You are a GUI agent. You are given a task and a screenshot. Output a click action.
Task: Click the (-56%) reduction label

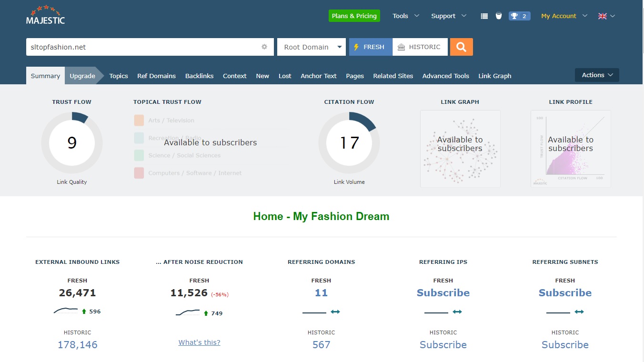point(220,295)
